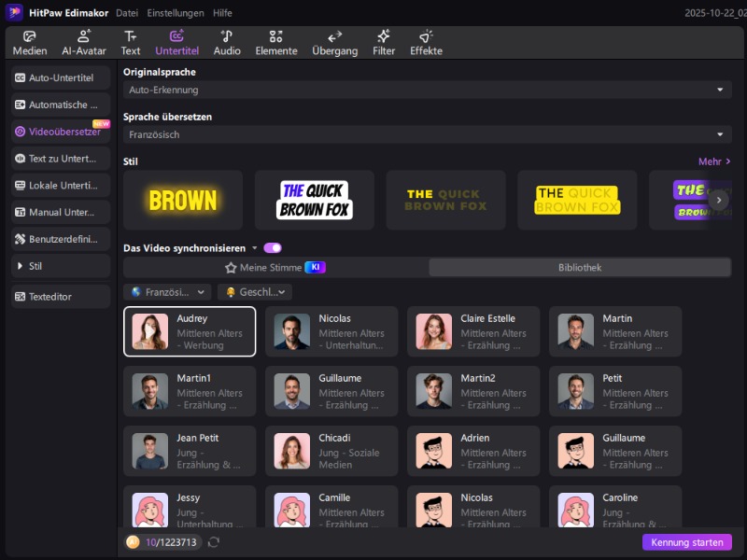This screenshot has height=560, width=747.
Task: Open the Geschlecht voice filter dropdown
Action: (x=255, y=292)
